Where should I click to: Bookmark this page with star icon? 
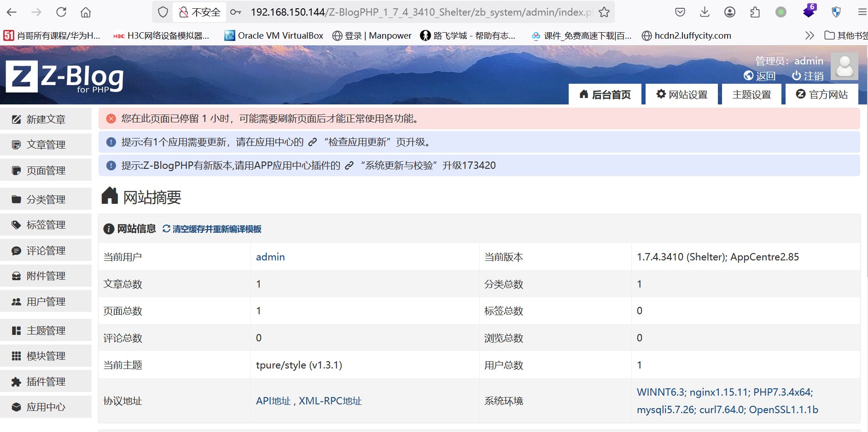(x=604, y=12)
